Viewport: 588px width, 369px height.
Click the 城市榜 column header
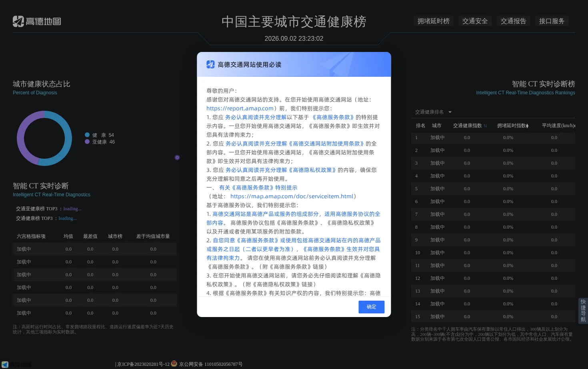pos(115,236)
